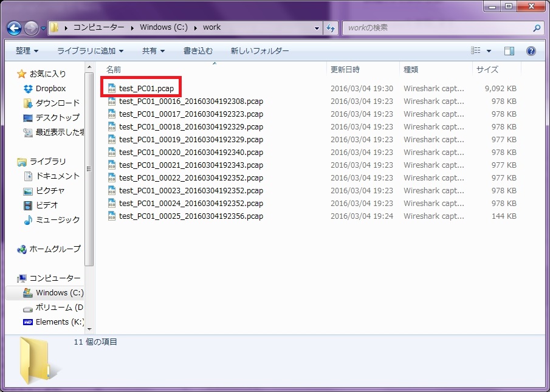The height and width of the screenshot is (392, 550).
Task: Click the search magnifier icon
Action: point(537,28)
